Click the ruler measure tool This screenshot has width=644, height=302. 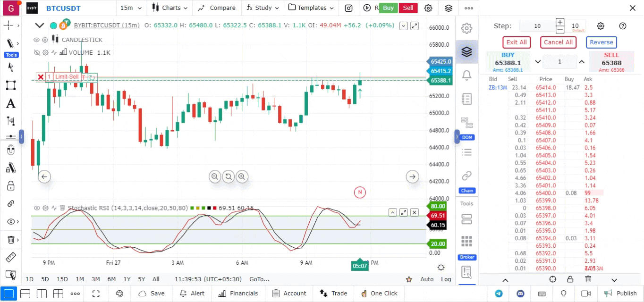coord(10,257)
